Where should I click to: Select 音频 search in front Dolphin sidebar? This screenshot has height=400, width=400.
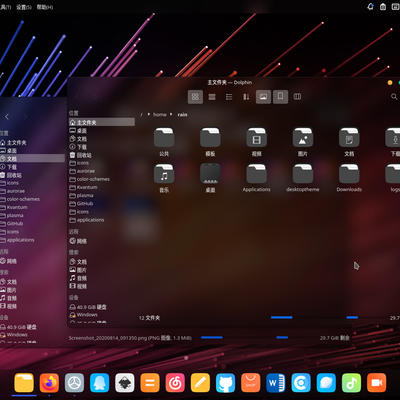click(102, 278)
